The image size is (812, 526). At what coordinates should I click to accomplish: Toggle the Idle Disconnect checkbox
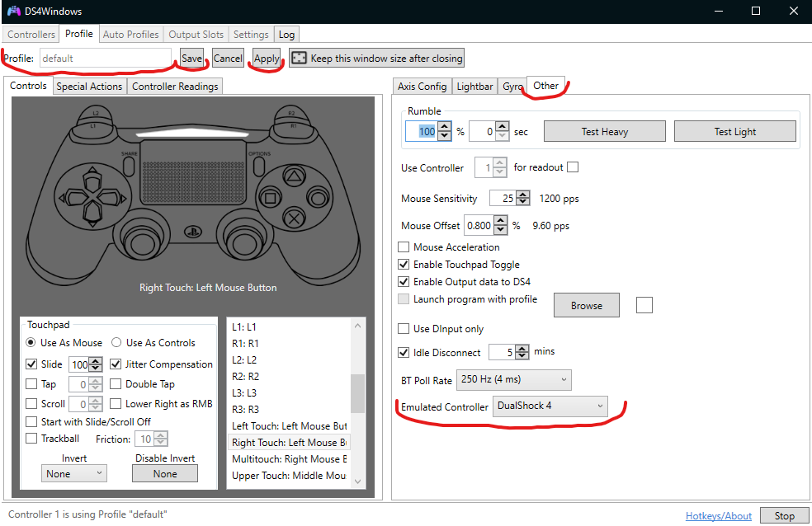click(404, 352)
